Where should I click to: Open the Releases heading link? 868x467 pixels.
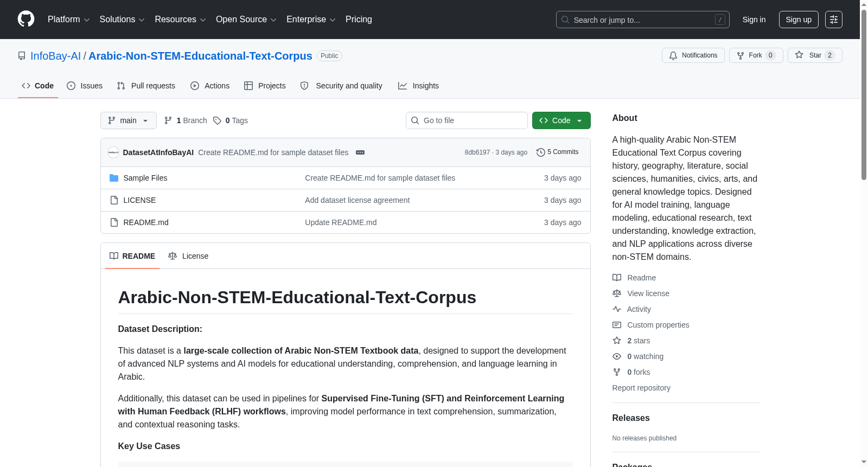631,418
